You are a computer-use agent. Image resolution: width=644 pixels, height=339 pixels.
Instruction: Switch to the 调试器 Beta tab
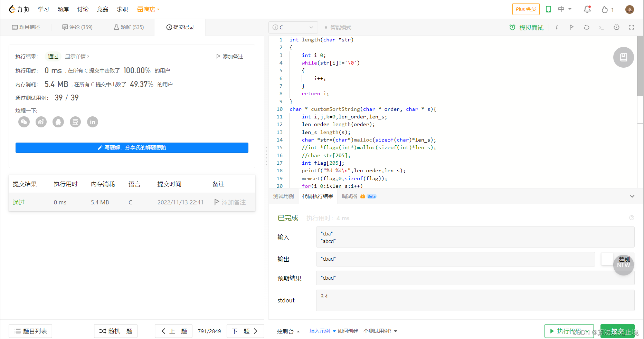(349, 196)
